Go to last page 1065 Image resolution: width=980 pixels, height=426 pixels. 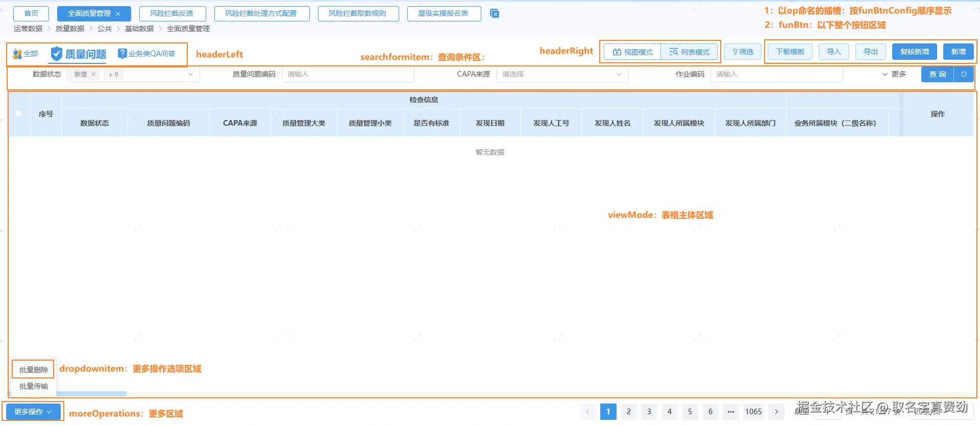point(753,412)
